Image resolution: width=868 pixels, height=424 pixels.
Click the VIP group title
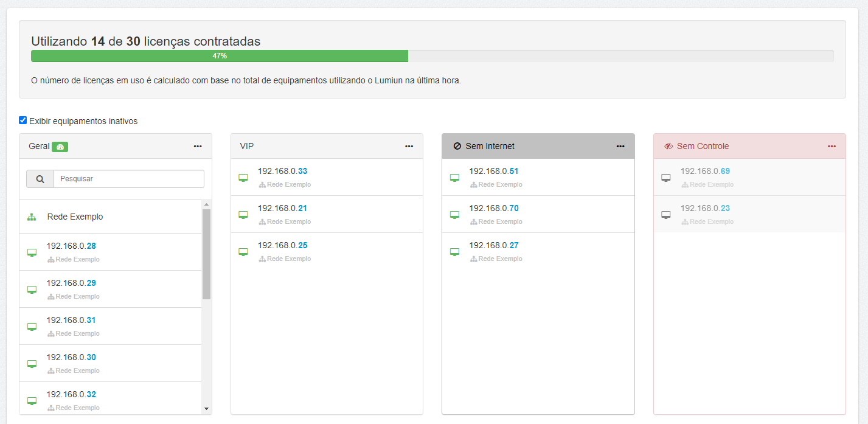(247, 146)
